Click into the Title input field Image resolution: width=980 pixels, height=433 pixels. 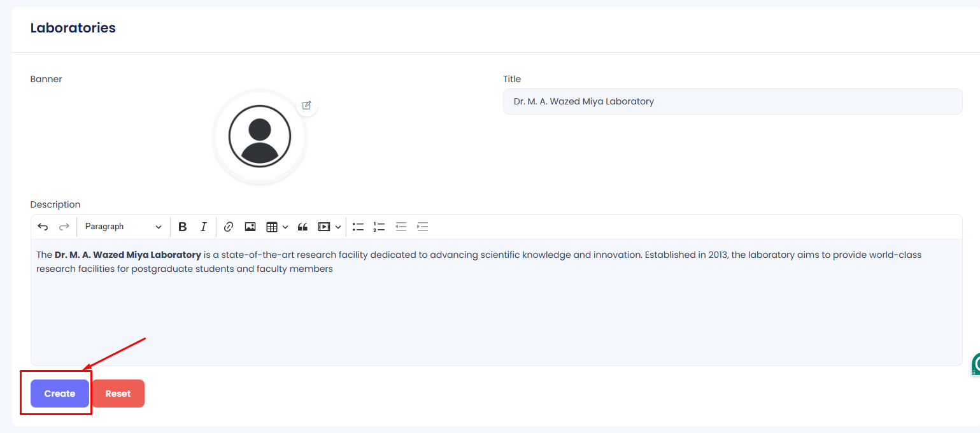click(x=732, y=102)
